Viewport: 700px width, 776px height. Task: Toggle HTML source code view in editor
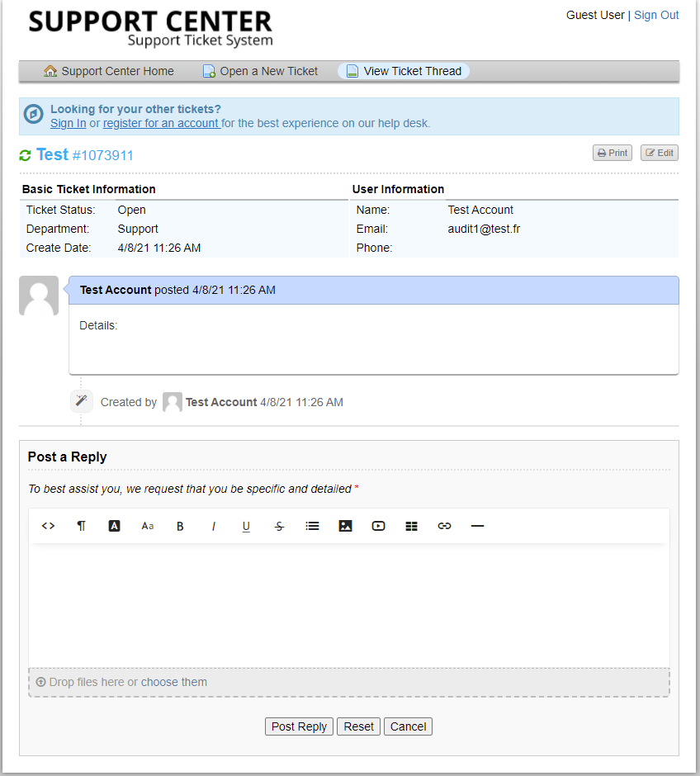(49, 526)
